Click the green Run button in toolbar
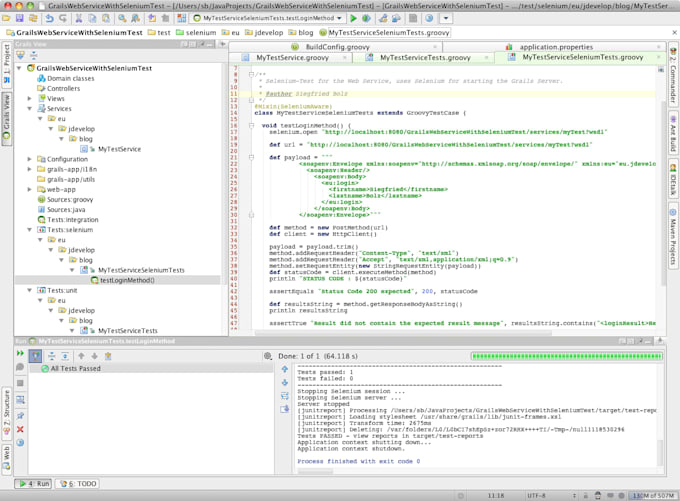The width and height of the screenshot is (680, 501). pos(354,18)
